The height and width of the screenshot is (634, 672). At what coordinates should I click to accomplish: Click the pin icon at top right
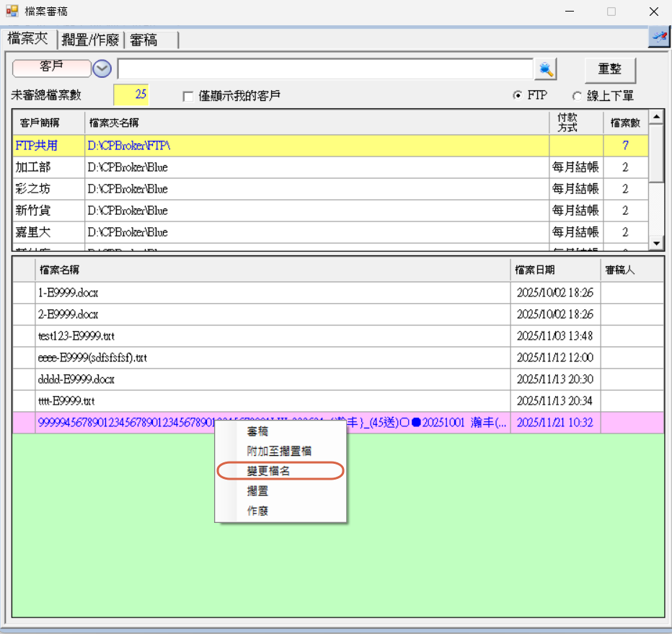coord(658,38)
